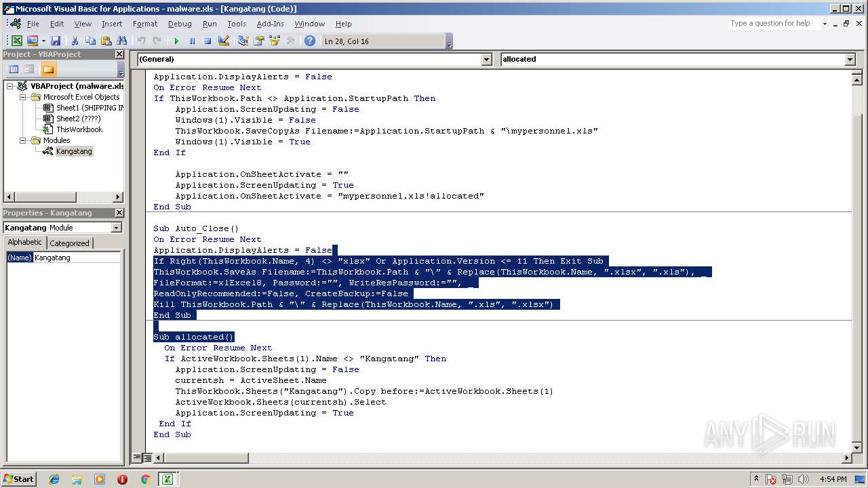
Task: Click the View Object icon in Project panel
Action: [x=28, y=69]
